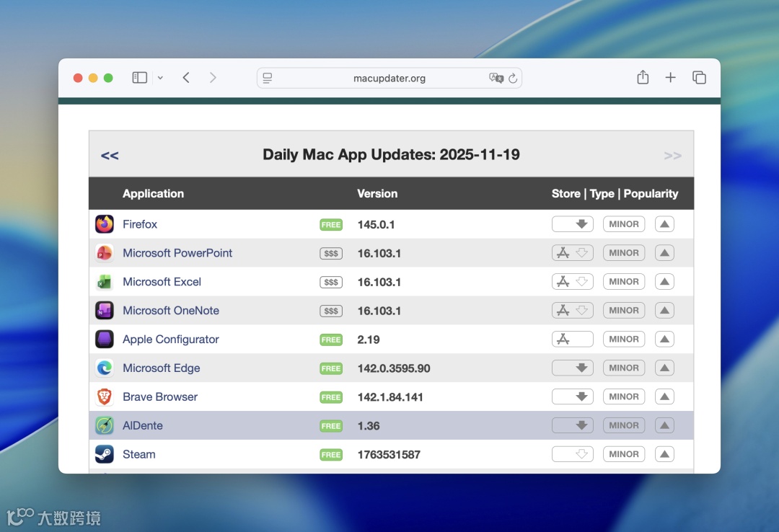Go to next day with >> link
The width and height of the screenshot is (779, 532).
point(673,156)
